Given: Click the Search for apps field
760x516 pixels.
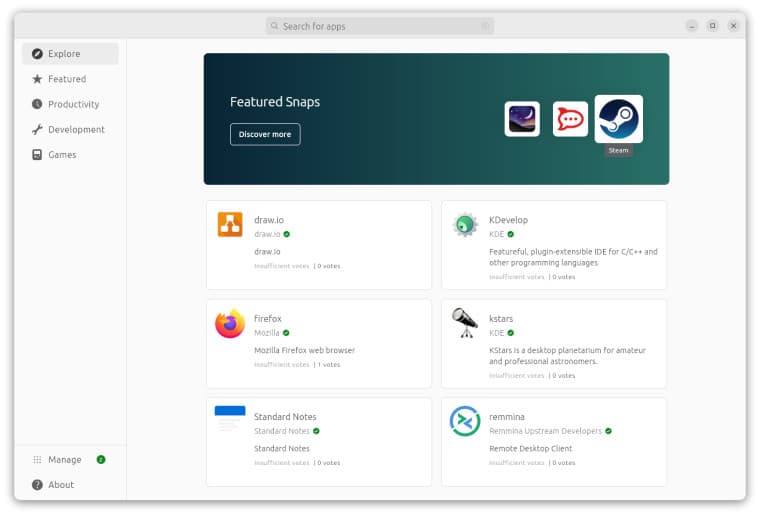Looking at the screenshot, I should coord(380,26).
